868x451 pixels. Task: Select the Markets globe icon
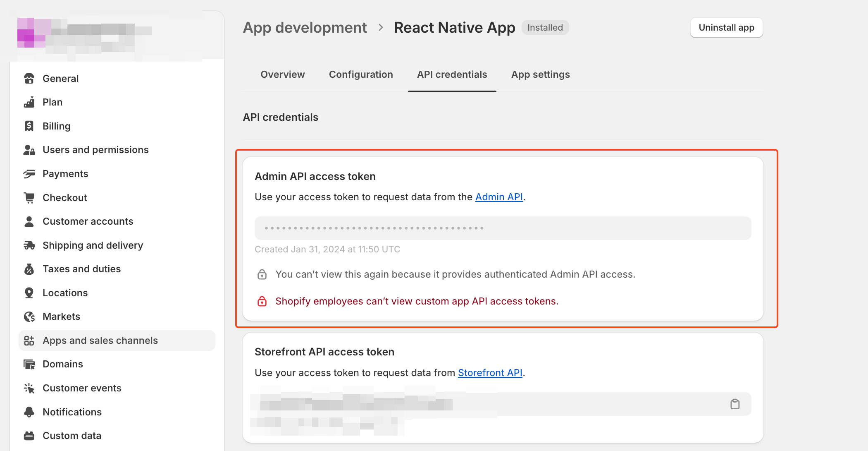pyautogui.click(x=29, y=316)
